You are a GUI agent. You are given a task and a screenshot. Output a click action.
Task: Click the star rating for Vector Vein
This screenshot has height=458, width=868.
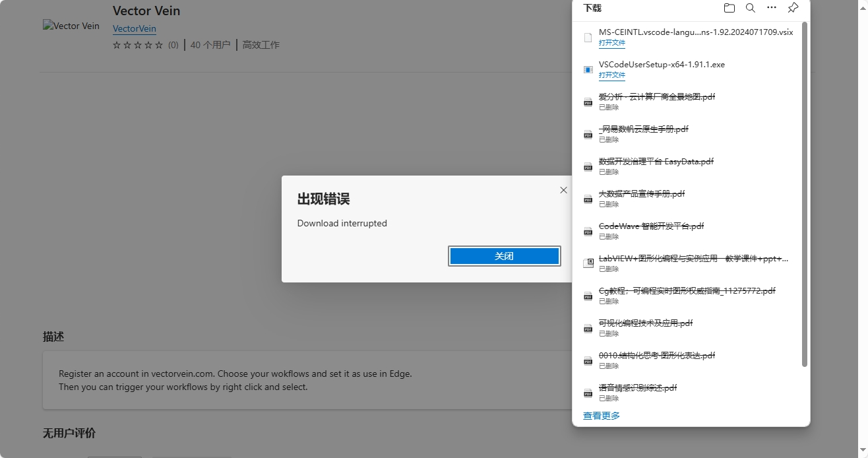pyautogui.click(x=138, y=45)
